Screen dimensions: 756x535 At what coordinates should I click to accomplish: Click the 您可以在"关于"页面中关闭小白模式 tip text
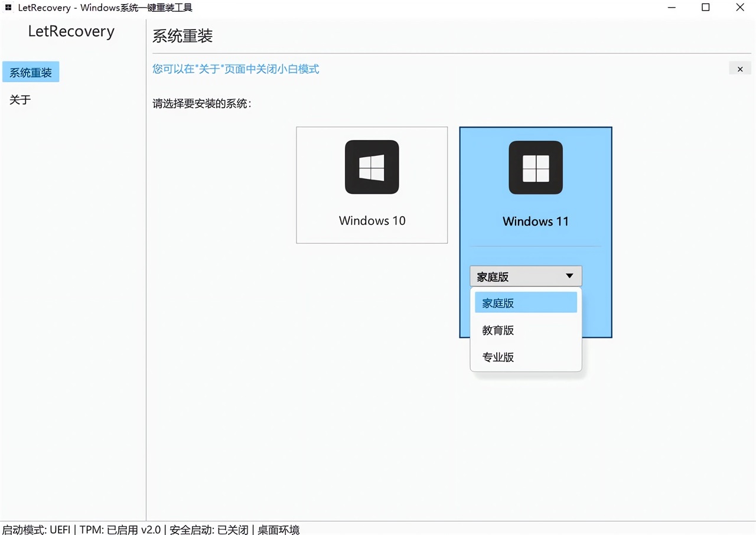pos(236,69)
